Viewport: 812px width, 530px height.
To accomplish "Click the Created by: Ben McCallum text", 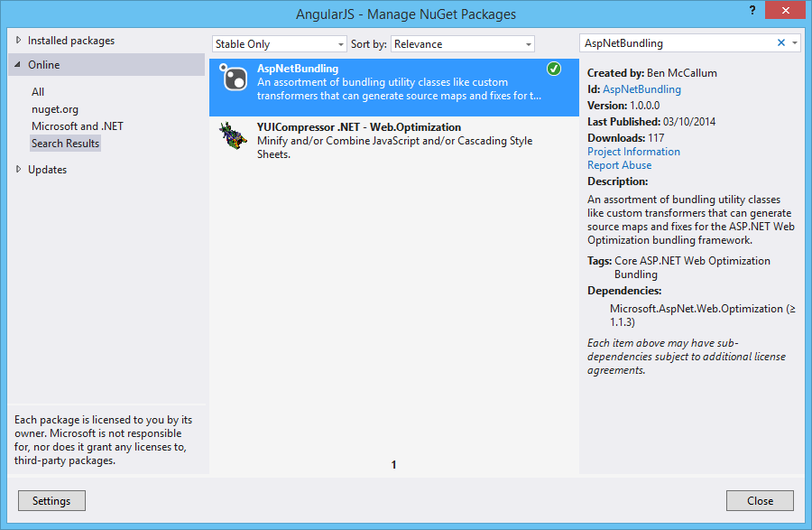I will pos(652,73).
